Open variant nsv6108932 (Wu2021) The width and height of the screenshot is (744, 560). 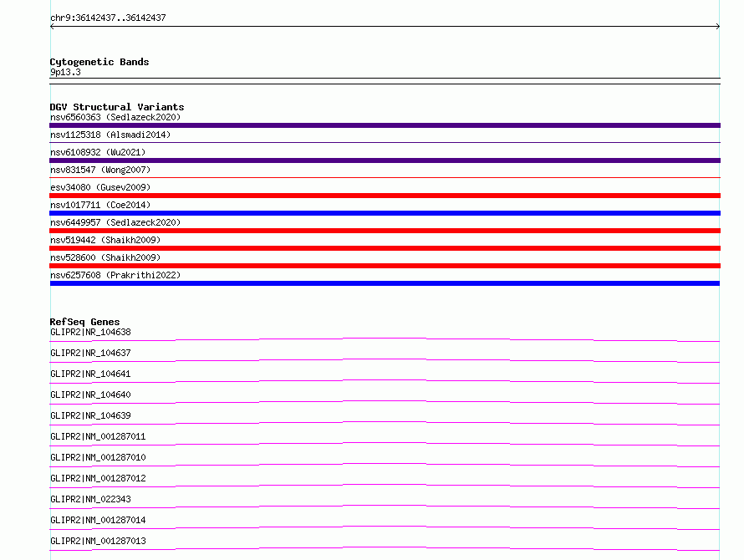[x=98, y=152]
